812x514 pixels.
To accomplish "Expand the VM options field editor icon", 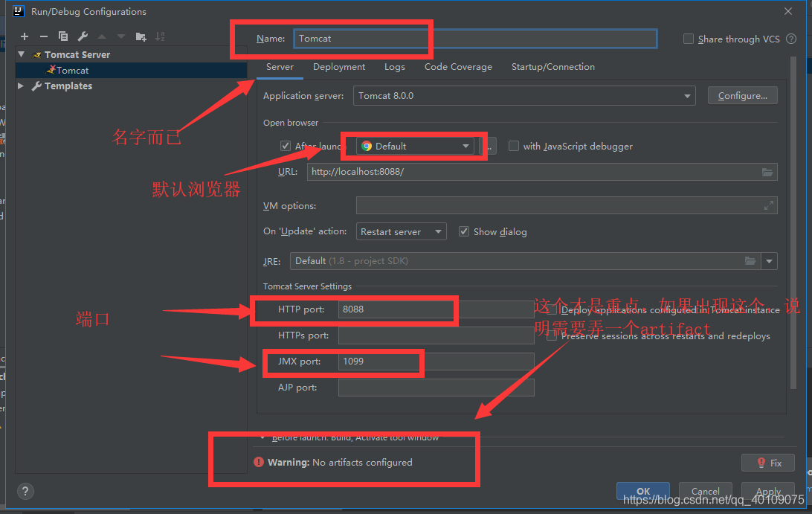I will coord(769,206).
